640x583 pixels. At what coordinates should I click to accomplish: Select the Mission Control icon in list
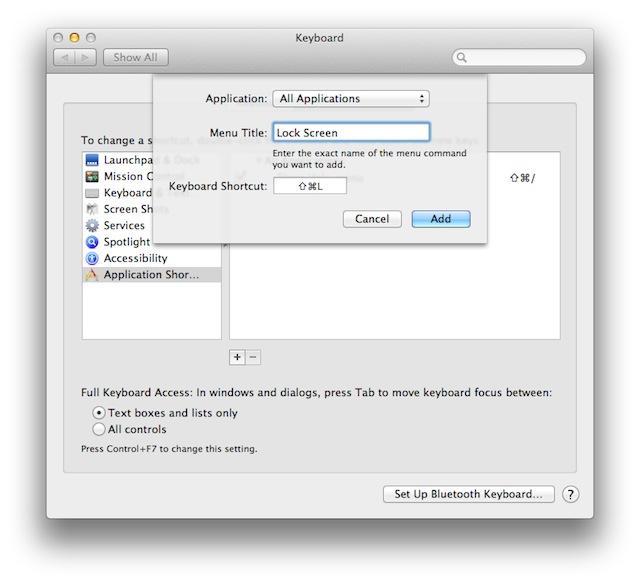tap(92, 177)
